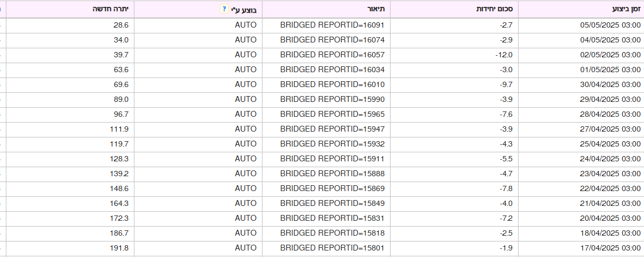The width and height of the screenshot is (644, 259).
Task: Sort by סכום יחידות column header
Action: point(454,10)
